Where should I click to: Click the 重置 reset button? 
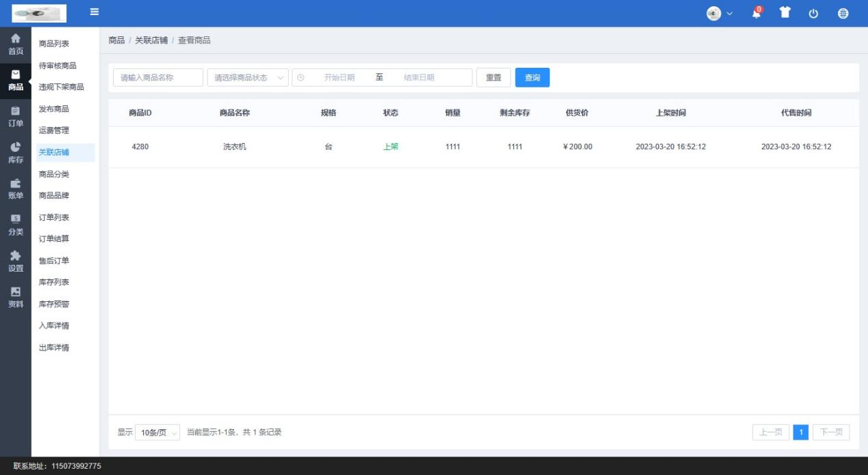tap(494, 77)
